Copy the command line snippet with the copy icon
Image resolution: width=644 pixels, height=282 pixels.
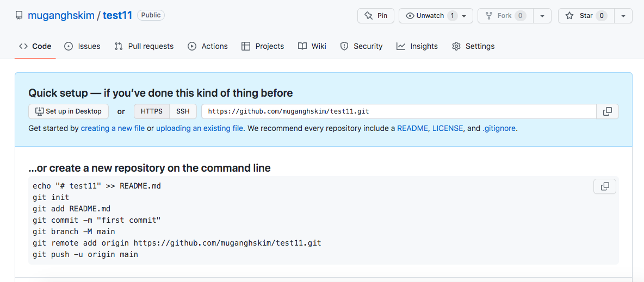[x=605, y=186]
